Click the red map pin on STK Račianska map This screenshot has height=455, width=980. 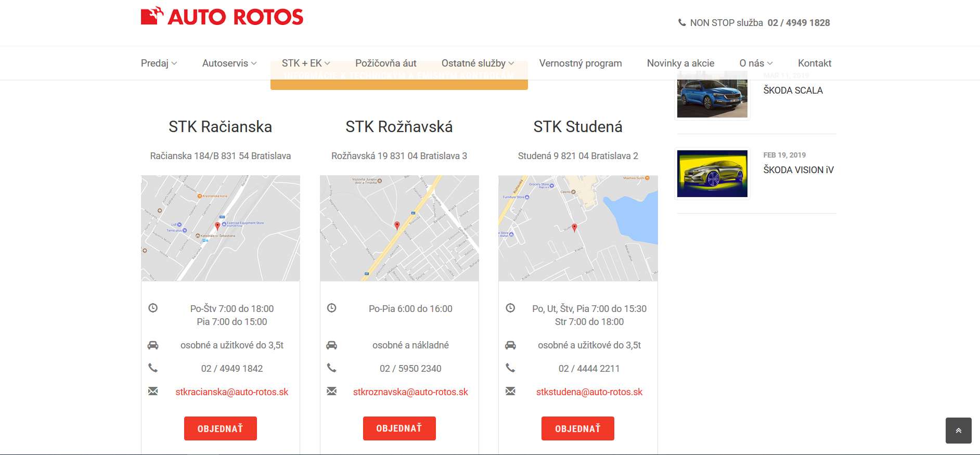coord(217,226)
